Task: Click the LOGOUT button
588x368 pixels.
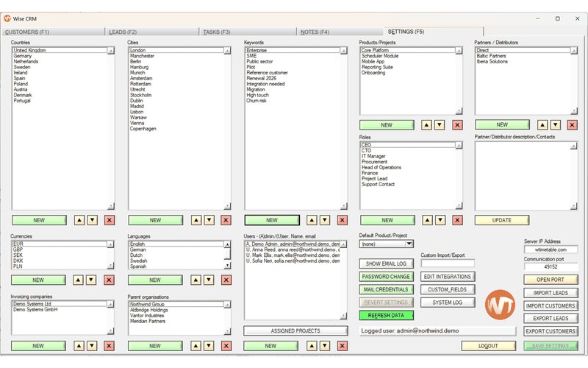Action: [488, 346]
